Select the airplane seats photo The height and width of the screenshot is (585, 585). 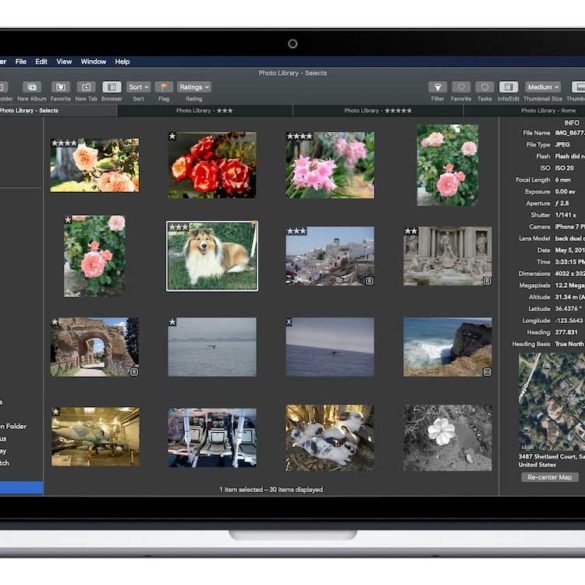point(212,438)
